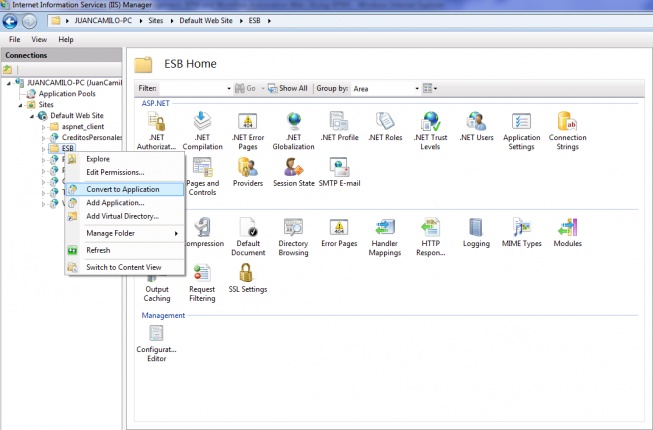Choose Explore from the context menu

(125, 159)
